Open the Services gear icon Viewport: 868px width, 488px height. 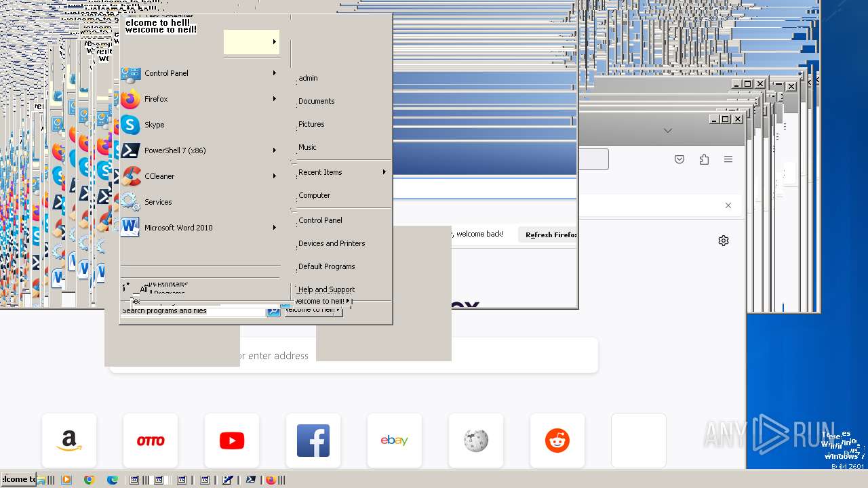click(x=130, y=202)
